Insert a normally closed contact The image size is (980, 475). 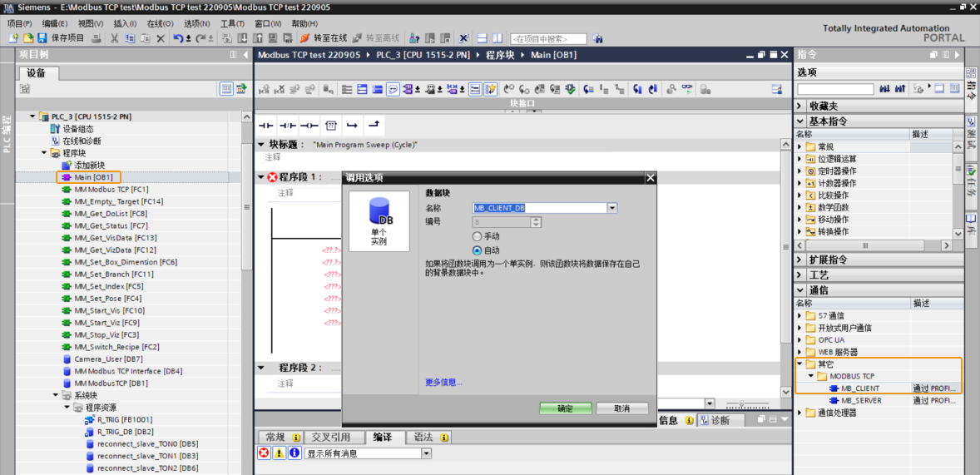288,126
